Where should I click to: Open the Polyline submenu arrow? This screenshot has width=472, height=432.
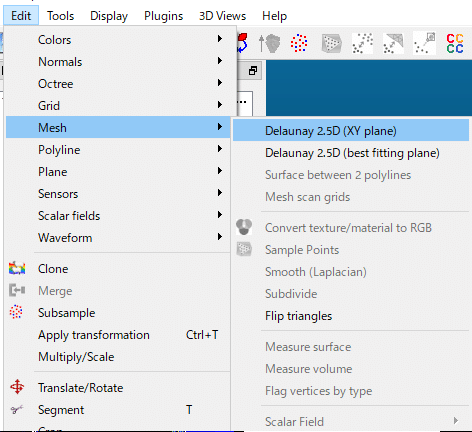pos(220,149)
